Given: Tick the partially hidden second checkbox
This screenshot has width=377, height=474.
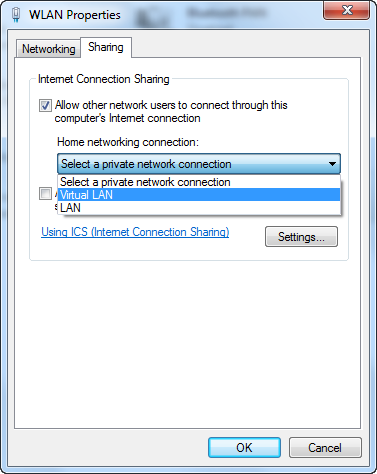Looking at the screenshot, I should [x=45, y=193].
